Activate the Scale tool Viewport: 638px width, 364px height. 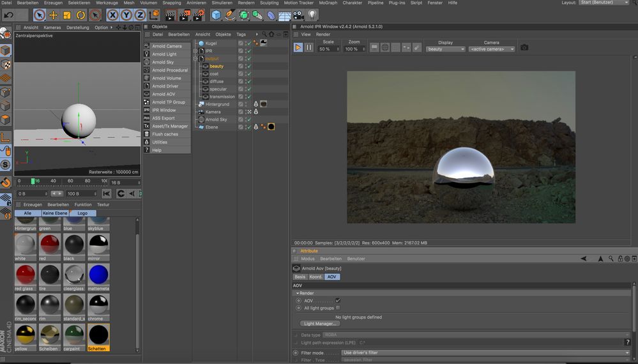[67, 15]
